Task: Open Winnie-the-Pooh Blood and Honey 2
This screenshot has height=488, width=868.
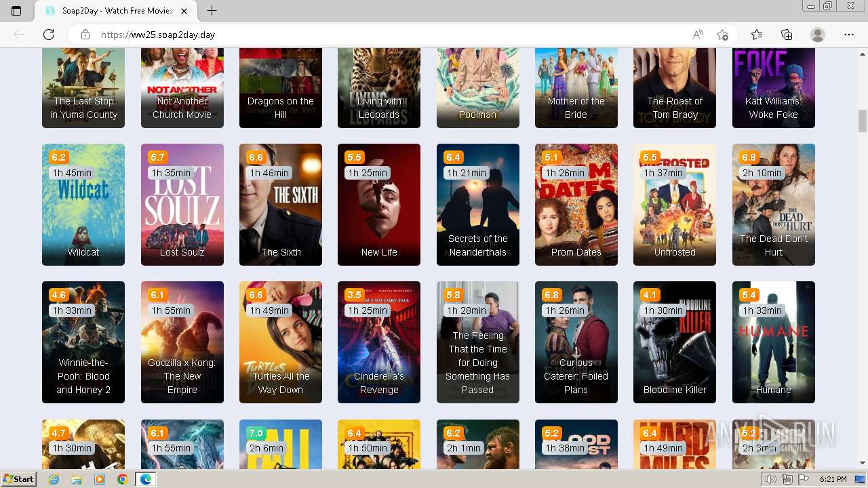Action: (83, 342)
